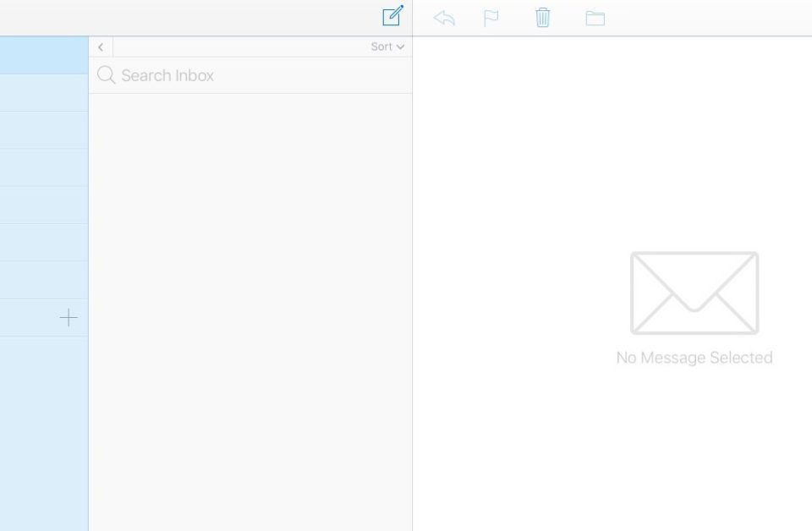Click the magnifier search icon
This screenshot has height=531, width=812.
(107, 75)
